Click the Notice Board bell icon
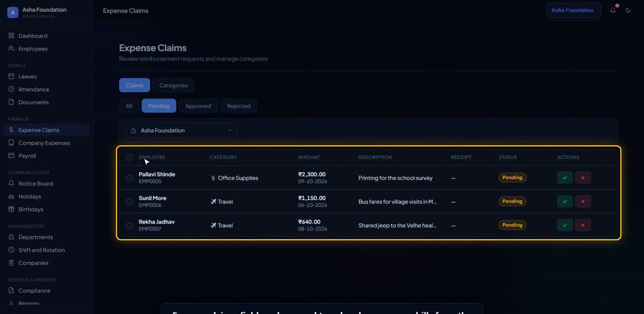This screenshot has height=314, width=644. coord(11,184)
